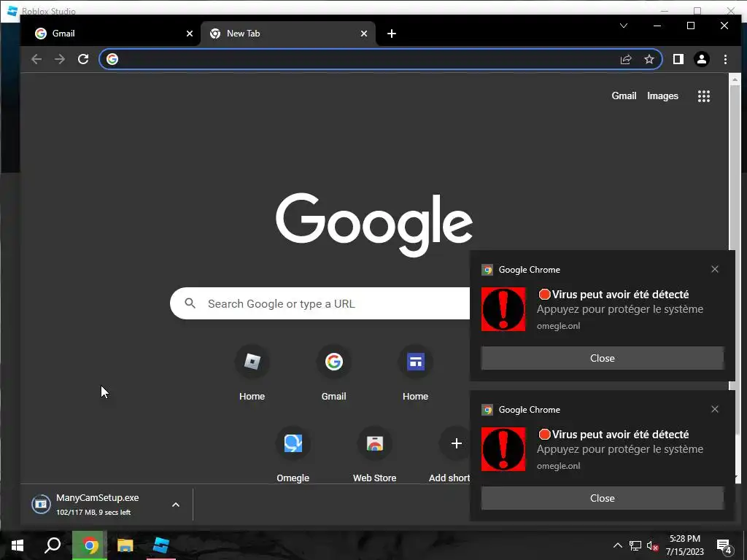
Task: Open the Windows Start menu
Action: click(x=18, y=545)
